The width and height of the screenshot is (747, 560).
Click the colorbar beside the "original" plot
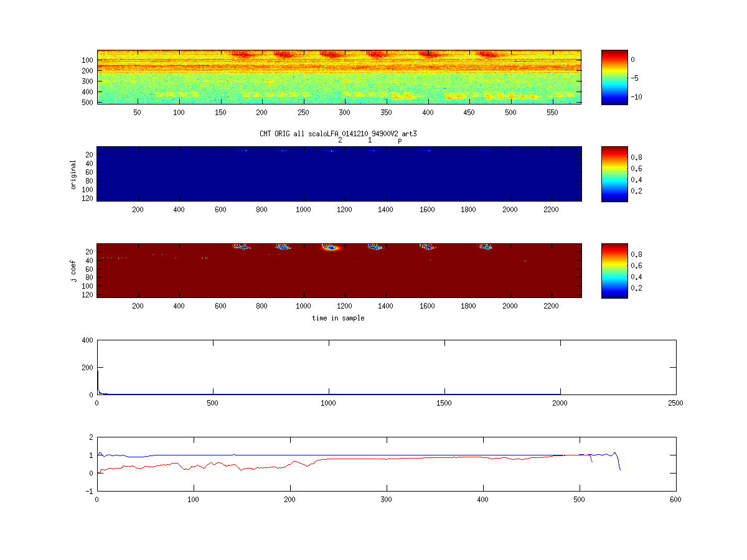[614, 174]
